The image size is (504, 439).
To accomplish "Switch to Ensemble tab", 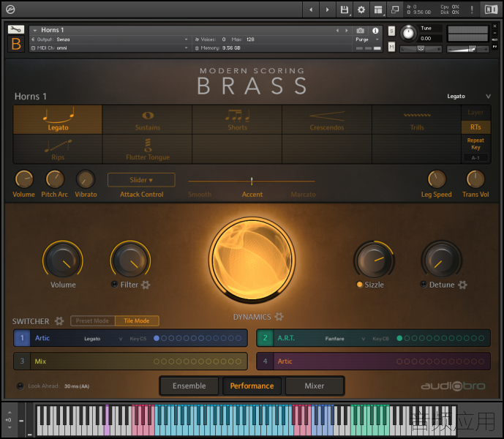I will (189, 386).
